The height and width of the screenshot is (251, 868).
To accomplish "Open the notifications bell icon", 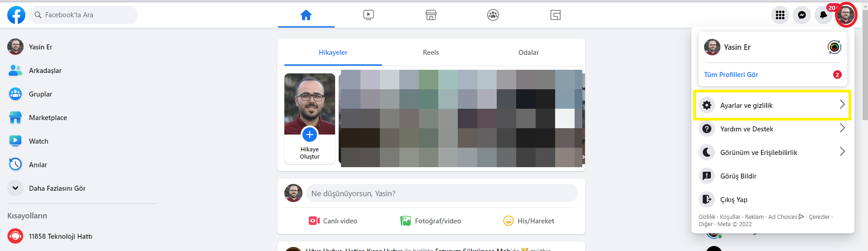I will [823, 15].
